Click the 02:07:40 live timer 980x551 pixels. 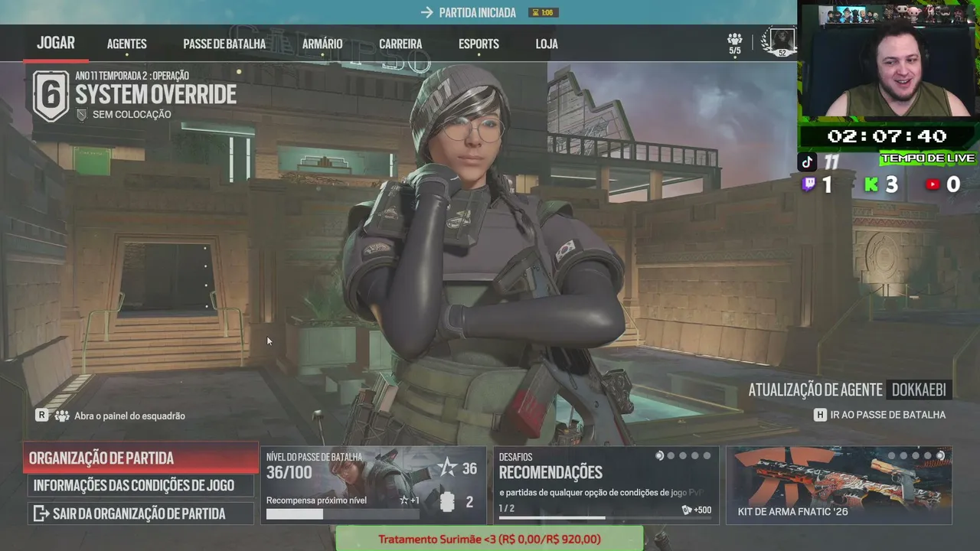pos(887,136)
